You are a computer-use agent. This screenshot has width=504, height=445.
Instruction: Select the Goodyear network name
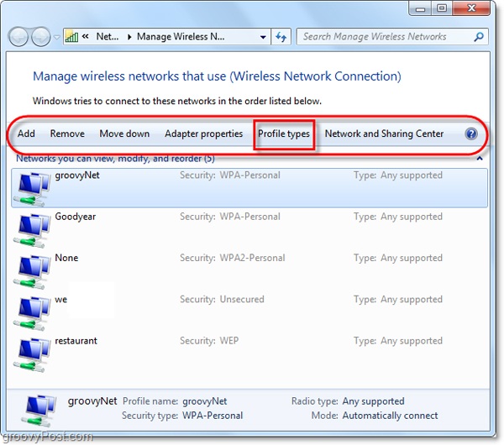(76, 217)
